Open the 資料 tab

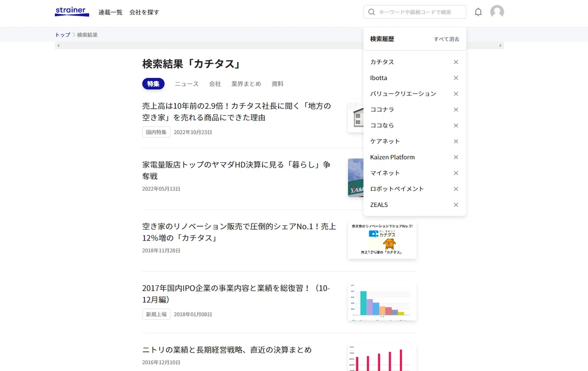(278, 84)
